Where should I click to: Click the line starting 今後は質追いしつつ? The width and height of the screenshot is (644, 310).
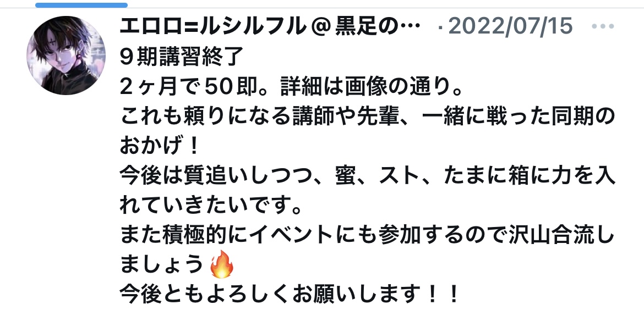[x=367, y=176]
